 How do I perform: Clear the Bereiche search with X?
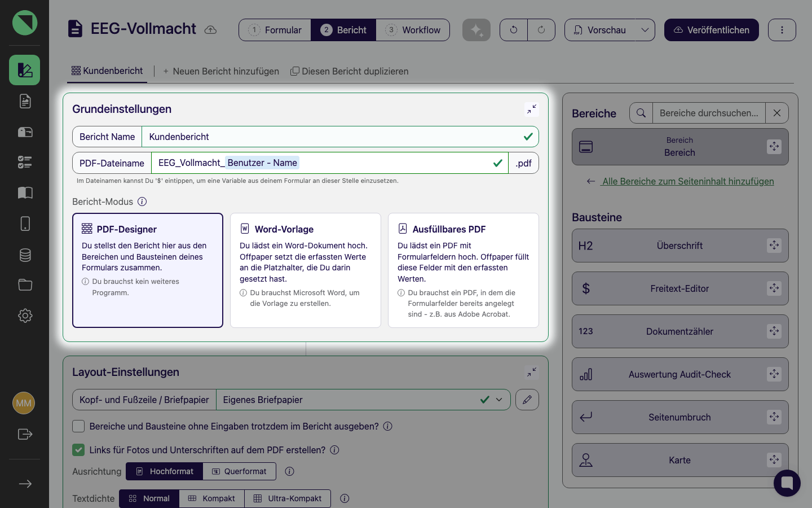pyautogui.click(x=777, y=113)
